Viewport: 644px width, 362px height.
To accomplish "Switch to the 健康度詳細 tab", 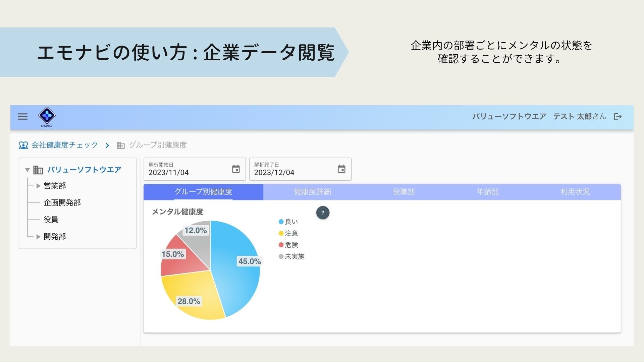I will click(312, 192).
